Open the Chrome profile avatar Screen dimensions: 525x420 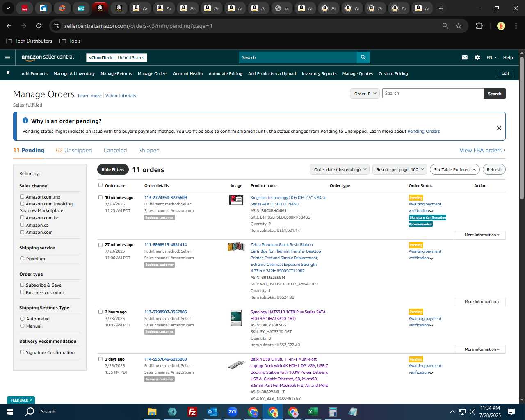click(501, 26)
